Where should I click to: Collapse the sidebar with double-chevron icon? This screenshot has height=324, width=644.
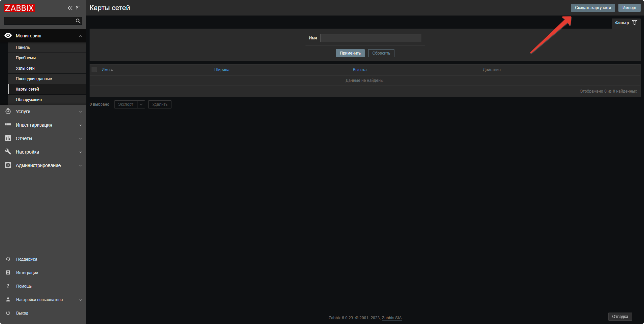[70, 8]
